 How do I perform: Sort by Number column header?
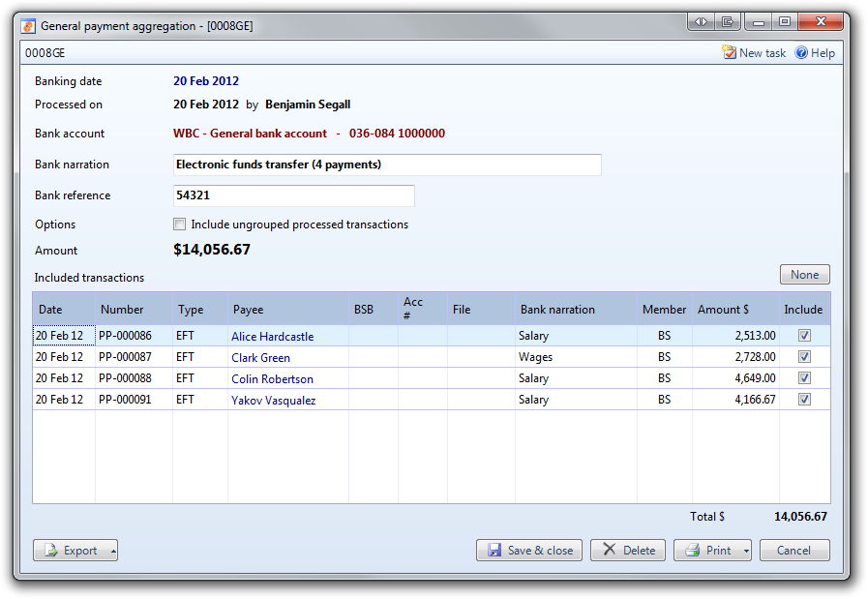pos(134,310)
